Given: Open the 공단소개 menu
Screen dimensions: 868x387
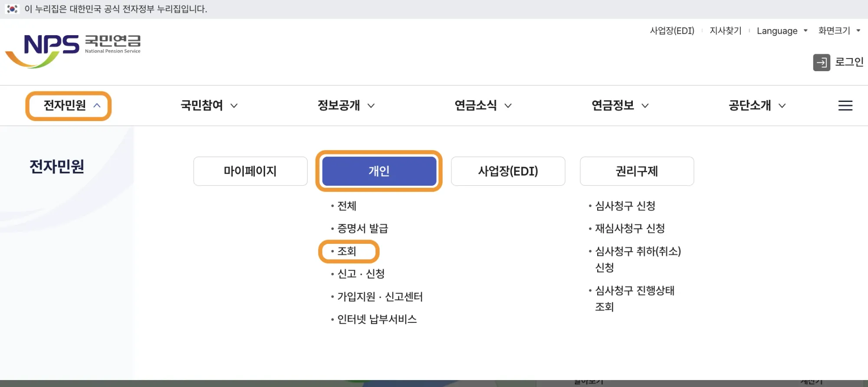Looking at the screenshot, I should [757, 105].
